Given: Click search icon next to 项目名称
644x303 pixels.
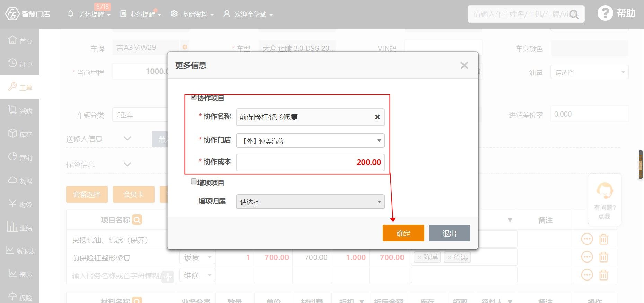Looking at the screenshot, I should [137, 220].
